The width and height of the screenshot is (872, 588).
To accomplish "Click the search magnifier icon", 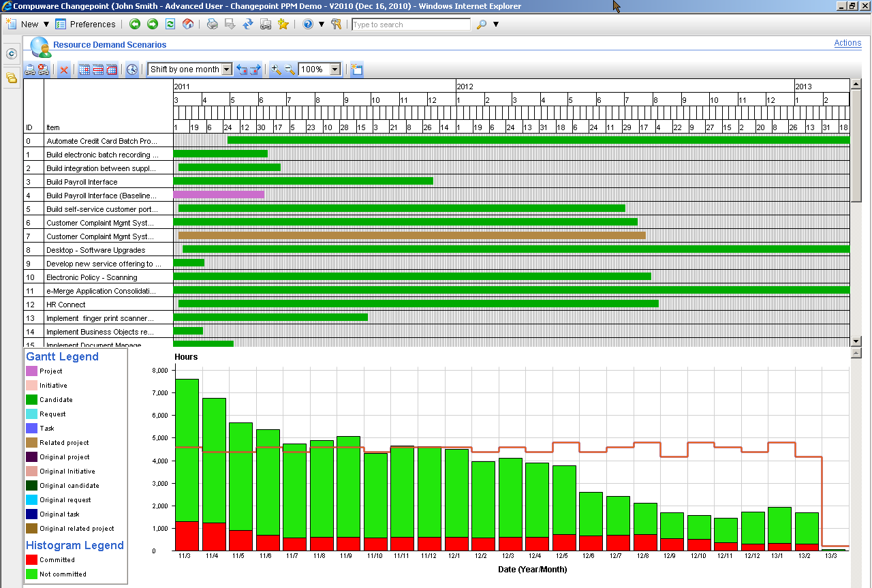I will tap(482, 24).
